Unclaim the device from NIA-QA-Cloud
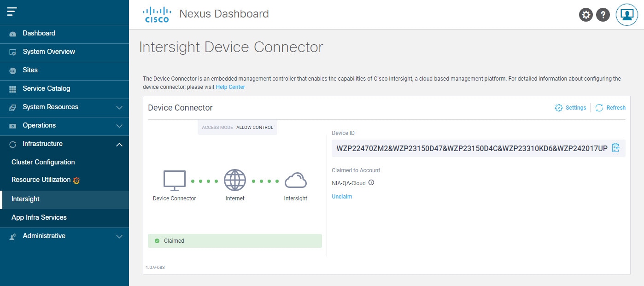 [x=342, y=196]
